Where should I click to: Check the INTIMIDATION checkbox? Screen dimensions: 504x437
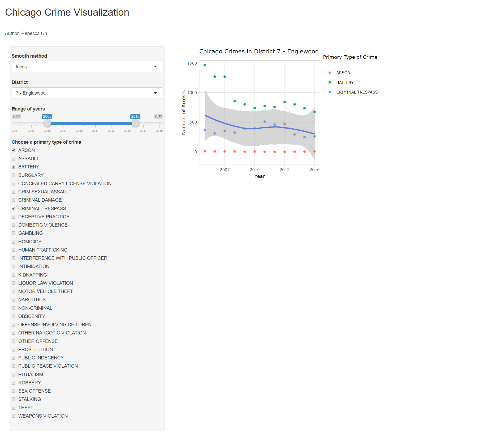point(14,266)
